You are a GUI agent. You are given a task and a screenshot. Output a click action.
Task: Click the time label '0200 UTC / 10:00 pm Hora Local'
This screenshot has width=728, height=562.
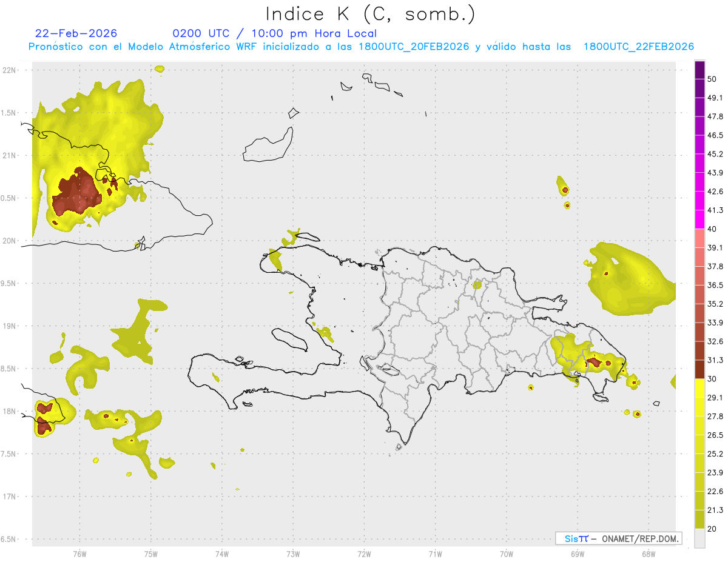tap(274, 33)
